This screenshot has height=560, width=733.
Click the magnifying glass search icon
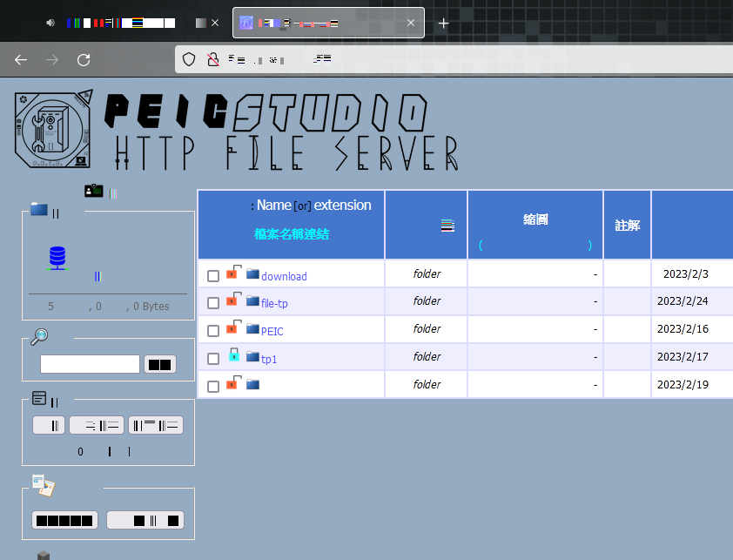pos(39,336)
